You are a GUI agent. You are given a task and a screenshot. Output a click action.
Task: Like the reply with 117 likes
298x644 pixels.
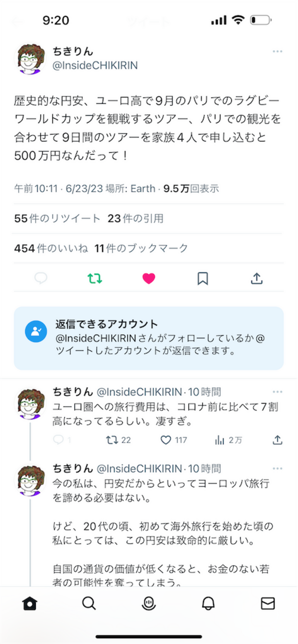coord(166,440)
